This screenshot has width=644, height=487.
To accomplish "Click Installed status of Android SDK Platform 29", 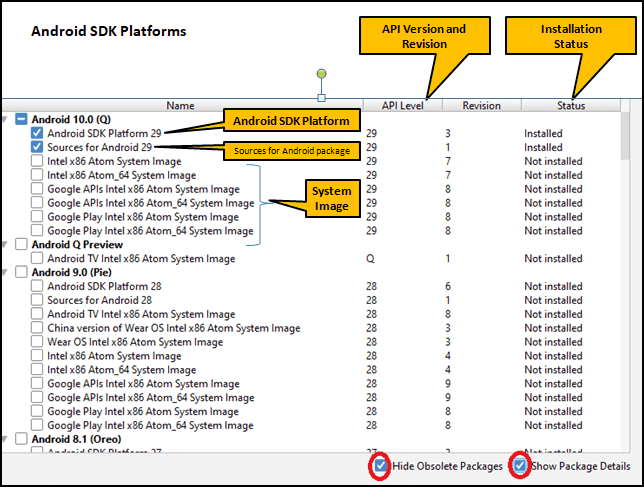I will coord(543,133).
